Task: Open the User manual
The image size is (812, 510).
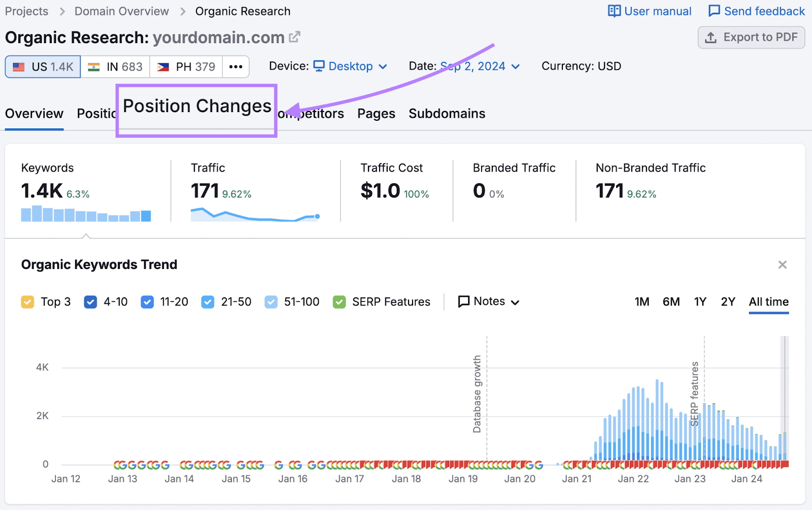Action: click(649, 11)
